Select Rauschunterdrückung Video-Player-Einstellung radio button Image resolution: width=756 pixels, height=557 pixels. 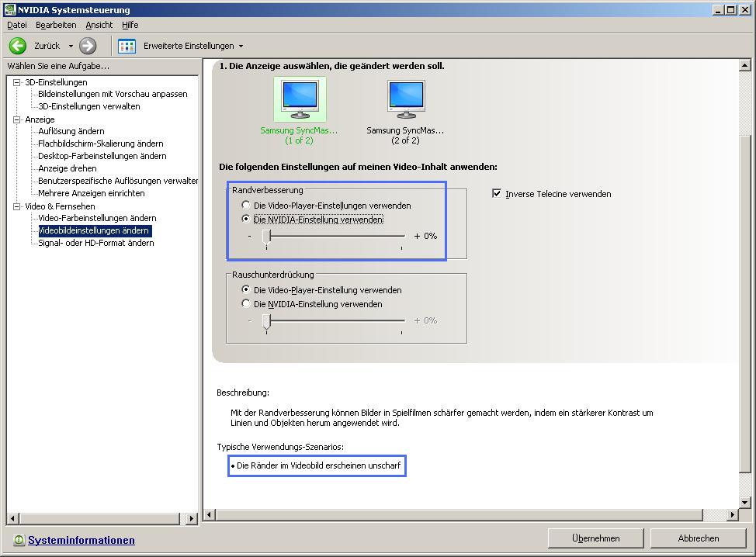(246, 289)
